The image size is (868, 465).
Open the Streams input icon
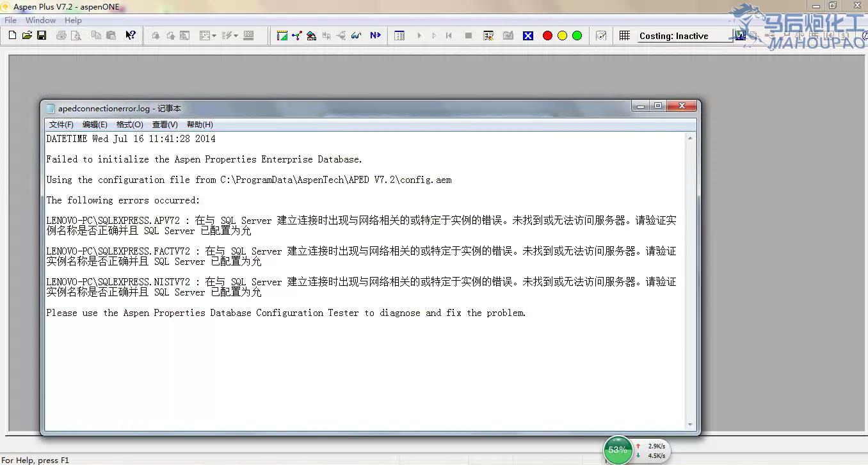(326, 36)
